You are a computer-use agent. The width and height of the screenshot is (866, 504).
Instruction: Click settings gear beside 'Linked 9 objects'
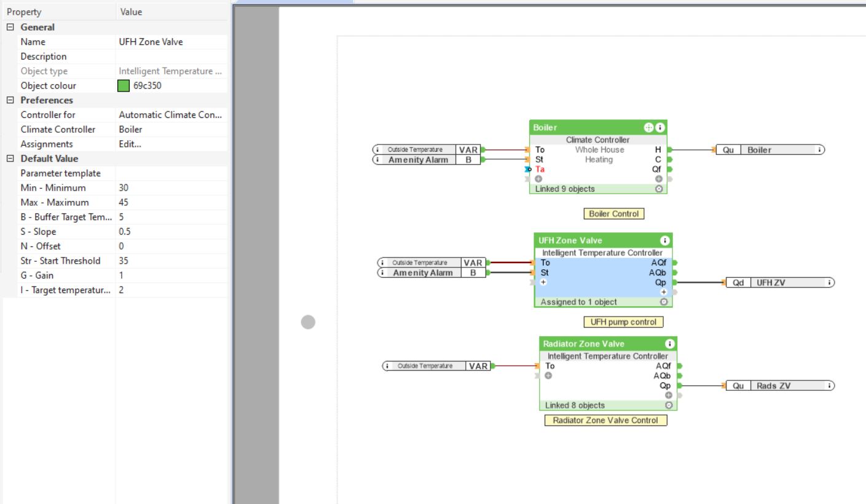(659, 189)
